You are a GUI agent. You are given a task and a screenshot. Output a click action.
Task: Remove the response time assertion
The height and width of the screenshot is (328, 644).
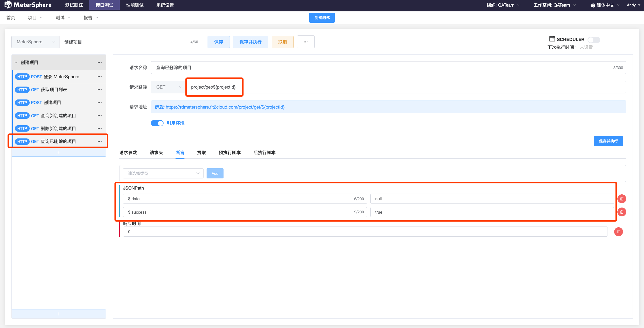click(x=618, y=232)
